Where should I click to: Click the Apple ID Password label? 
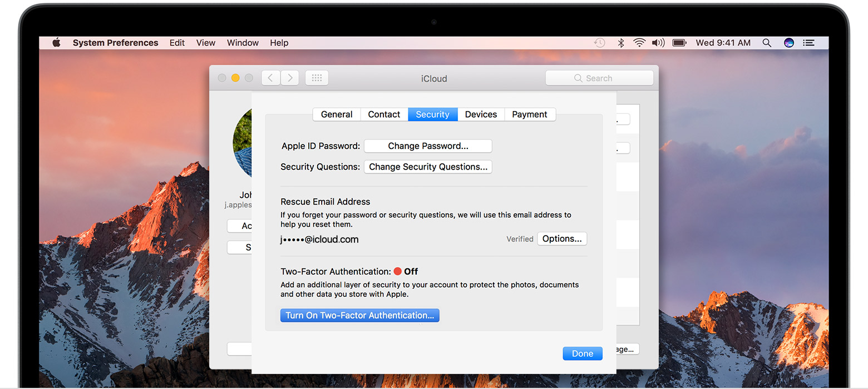click(320, 146)
